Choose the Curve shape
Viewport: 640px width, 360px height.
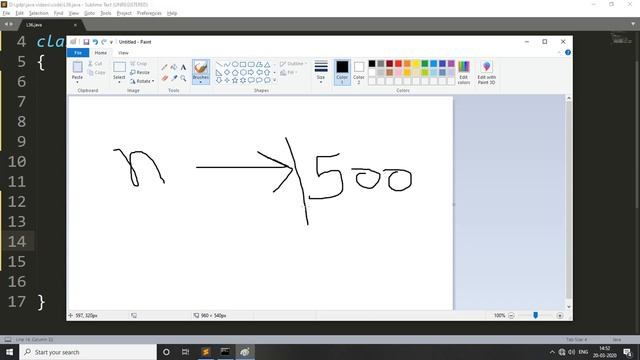point(227,64)
